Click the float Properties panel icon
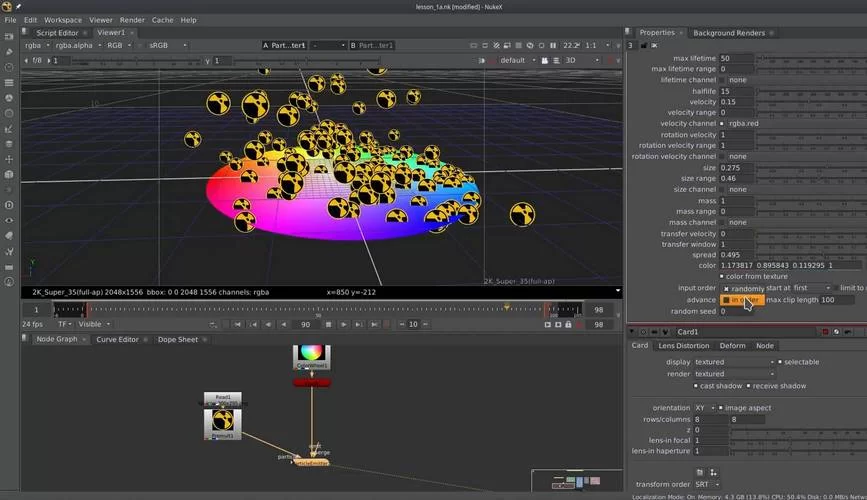Viewport: 867px width, 500px height. (644, 45)
